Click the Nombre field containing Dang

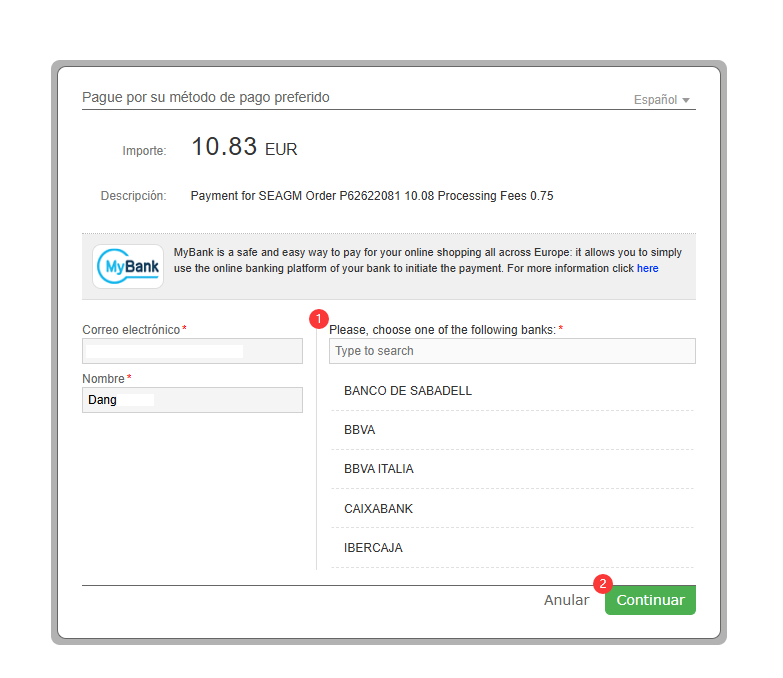pyautogui.click(x=192, y=400)
